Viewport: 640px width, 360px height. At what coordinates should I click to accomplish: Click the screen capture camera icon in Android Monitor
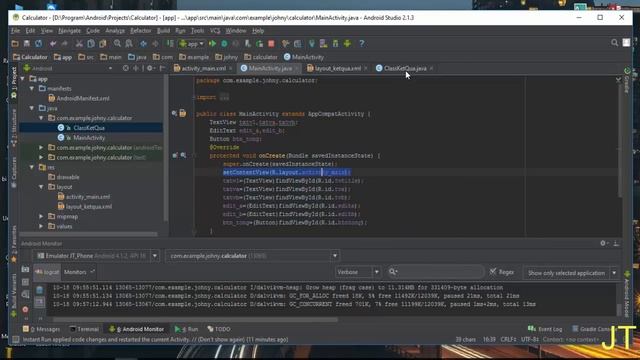click(x=25, y=269)
